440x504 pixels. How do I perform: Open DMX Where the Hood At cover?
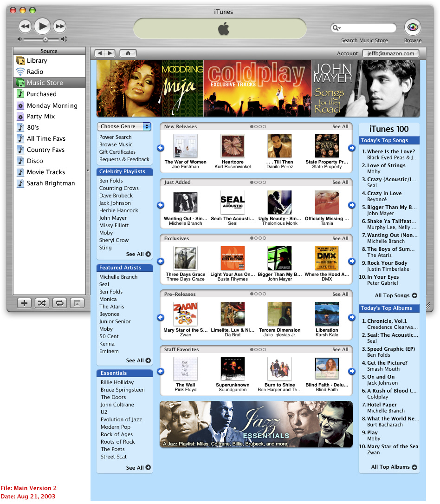point(327,258)
